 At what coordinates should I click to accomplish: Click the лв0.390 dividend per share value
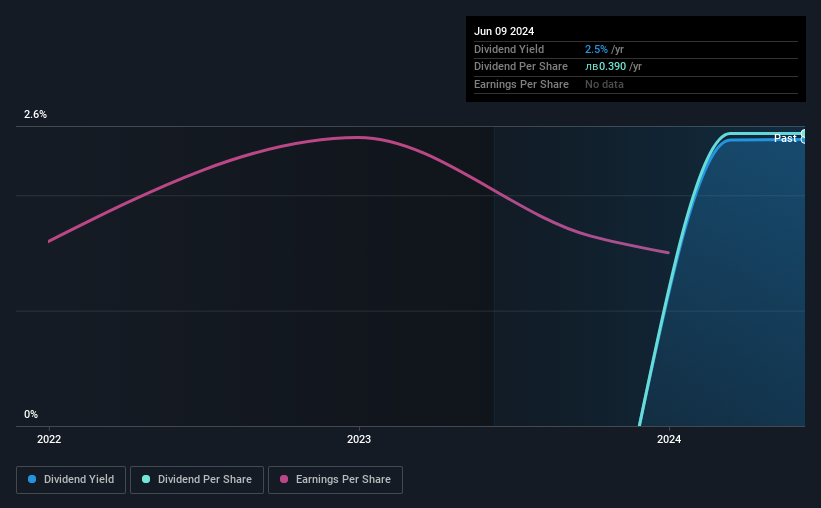[x=605, y=67]
